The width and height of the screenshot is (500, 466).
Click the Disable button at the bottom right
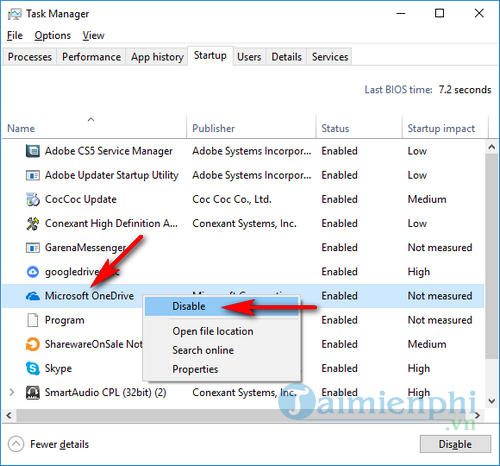pyautogui.click(x=455, y=444)
